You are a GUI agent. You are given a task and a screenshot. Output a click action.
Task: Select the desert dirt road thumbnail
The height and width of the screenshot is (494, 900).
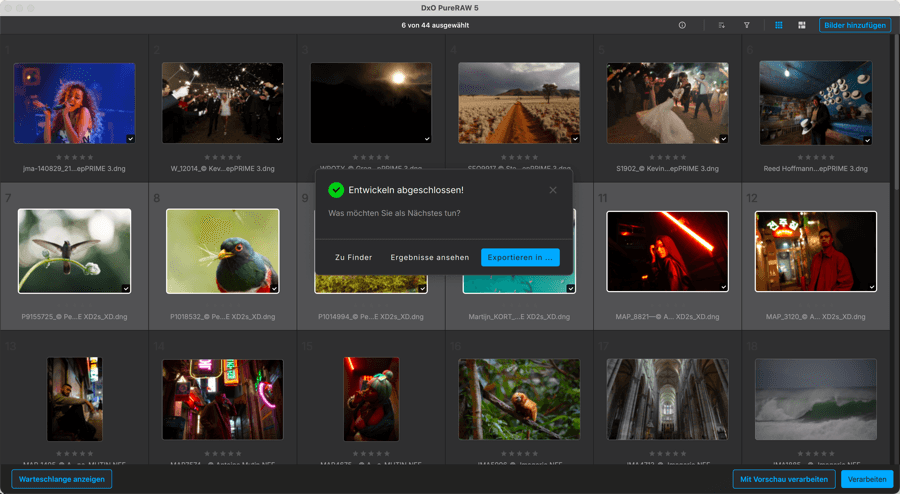tap(519, 103)
